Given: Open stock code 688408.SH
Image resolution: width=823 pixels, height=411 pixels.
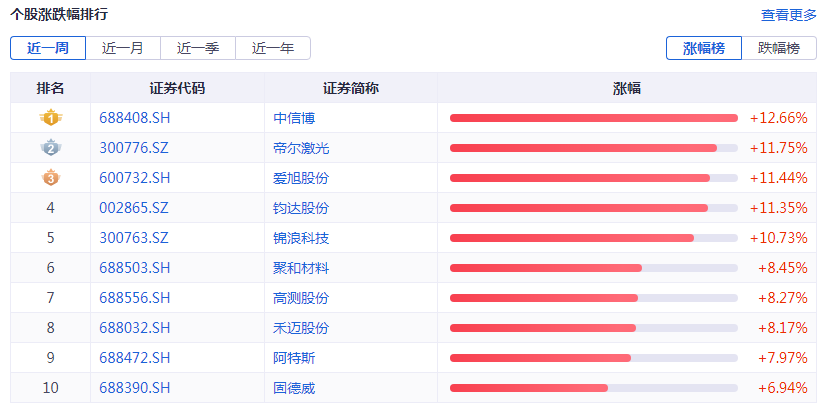Looking at the screenshot, I should [x=135, y=118].
